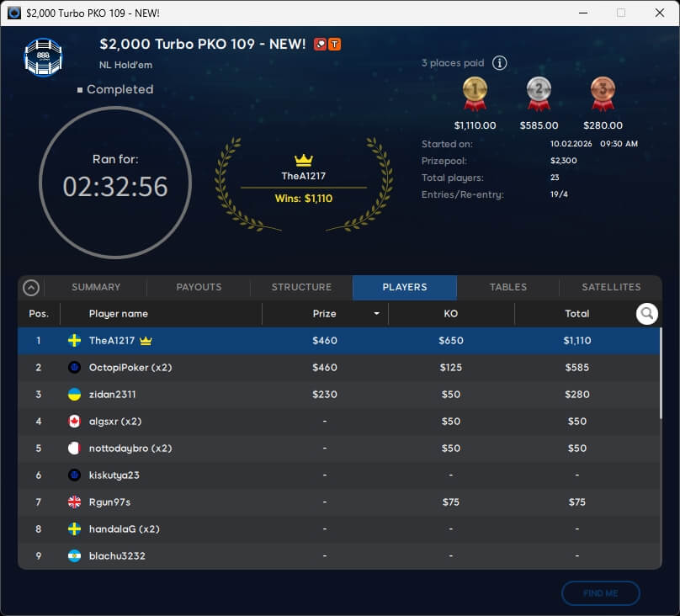Sort by the KO column header

click(x=450, y=314)
